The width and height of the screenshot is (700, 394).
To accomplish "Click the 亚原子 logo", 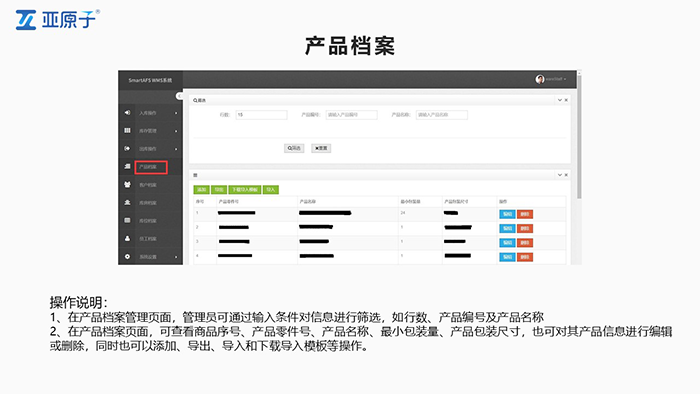I will coord(58,20).
